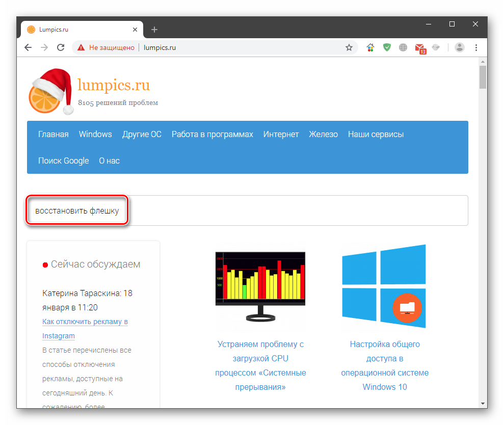Click the lumpics.ru site title

pyautogui.click(x=114, y=85)
